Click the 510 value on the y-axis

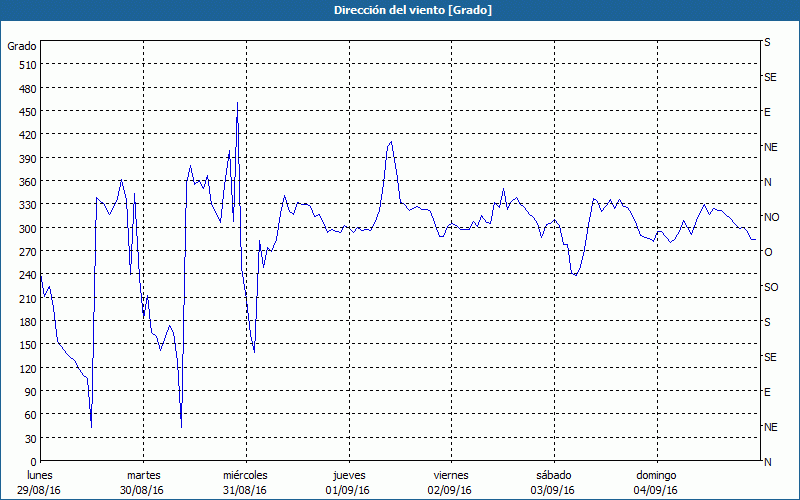tap(27, 65)
